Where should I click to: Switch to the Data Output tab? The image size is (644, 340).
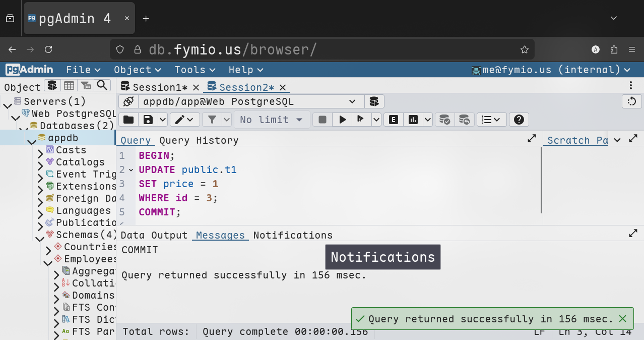154,235
